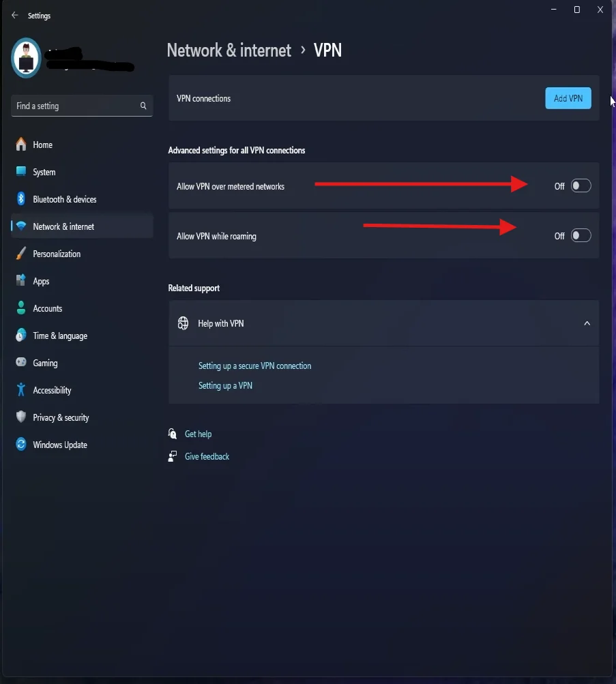616x684 pixels.
Task: Click the Home icon in sidebar
Action: point(21,145)
